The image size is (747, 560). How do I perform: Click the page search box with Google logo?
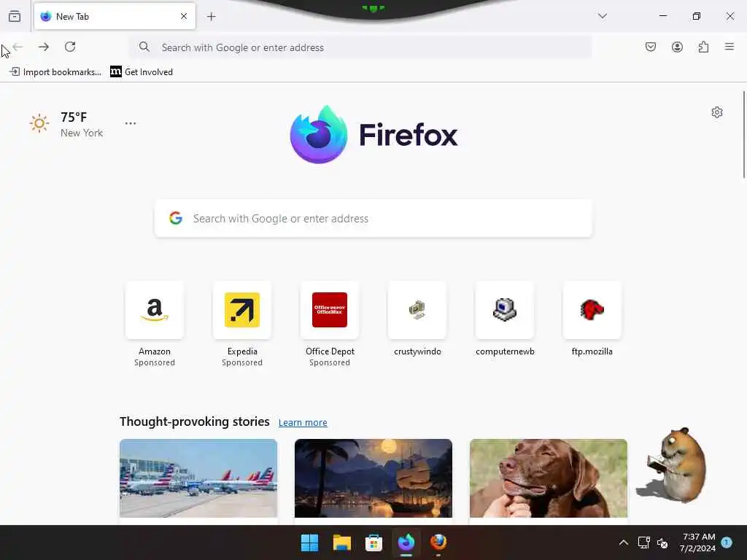373,219
